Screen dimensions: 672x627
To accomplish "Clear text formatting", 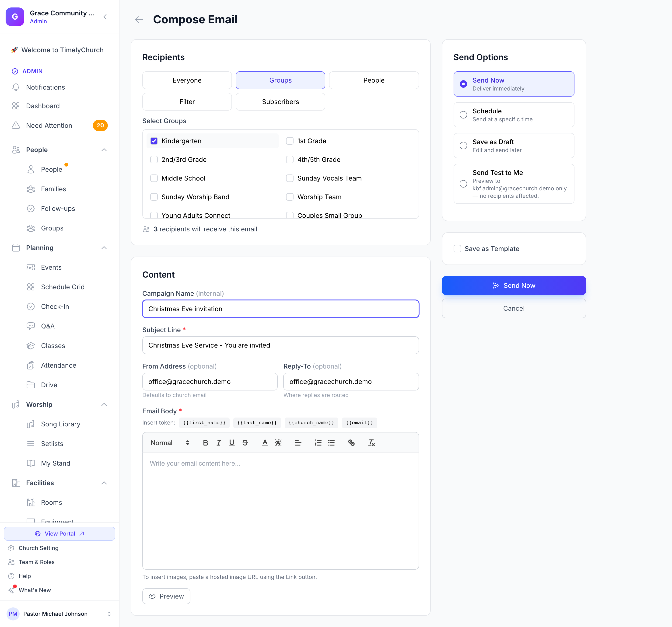I will 371,443.
